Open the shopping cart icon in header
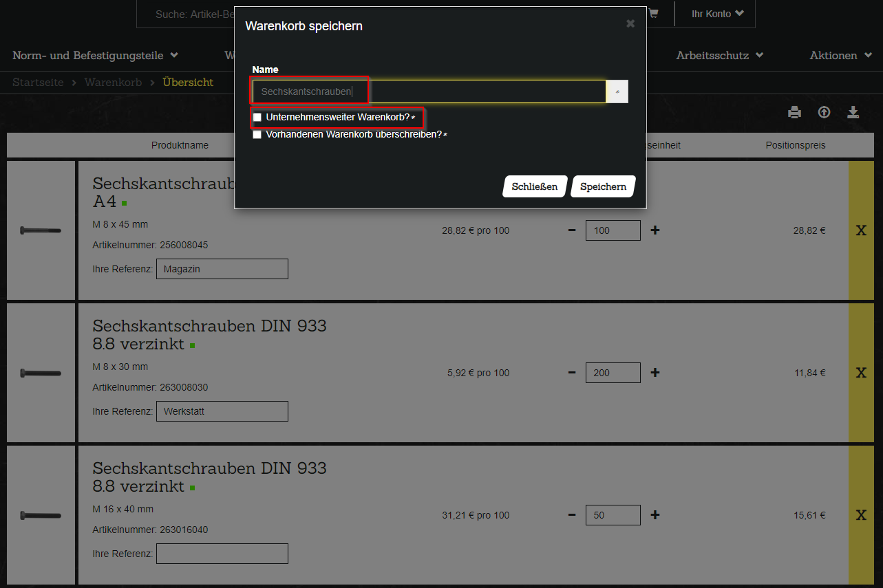The height and width of the screenshot is (588, 883). click(653, 13)
